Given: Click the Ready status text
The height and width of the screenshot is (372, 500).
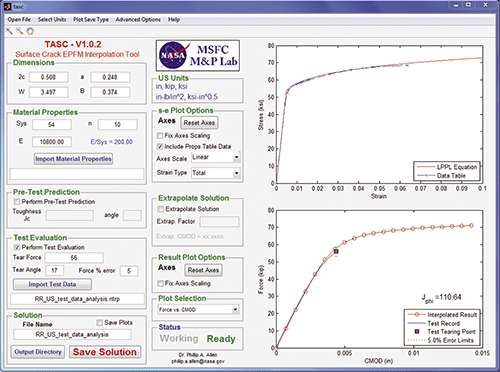Looking at the screenshot, I should [x=221, y=339].
